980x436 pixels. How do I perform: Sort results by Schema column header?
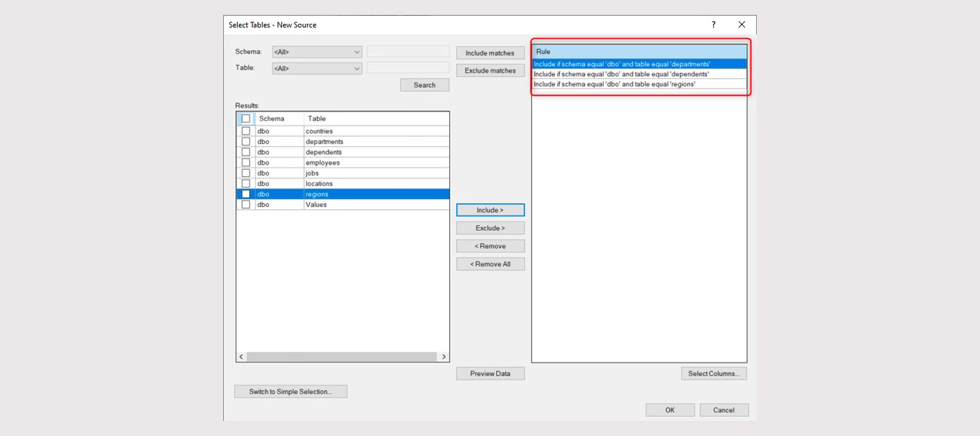[279, 119]
